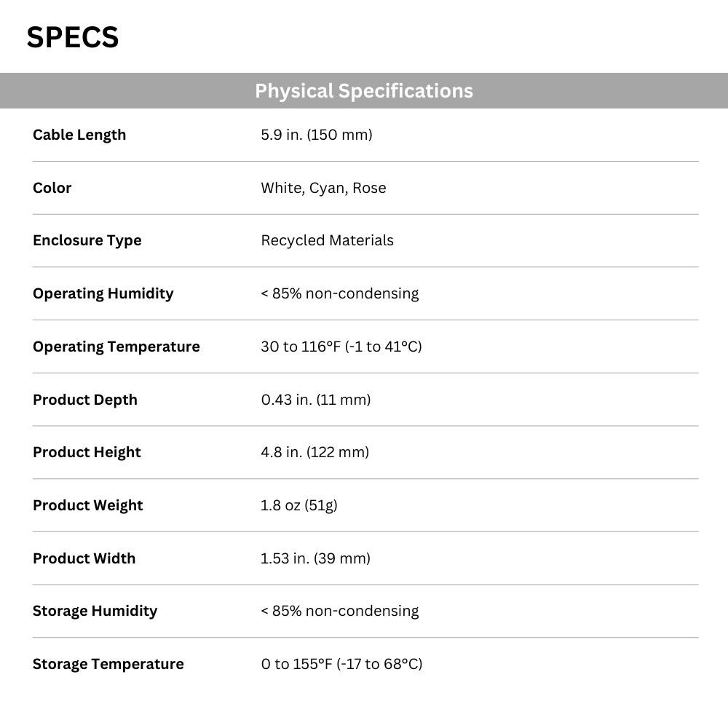
Task: Select the 0 to 155°F storage value
Action: point(341,664)
